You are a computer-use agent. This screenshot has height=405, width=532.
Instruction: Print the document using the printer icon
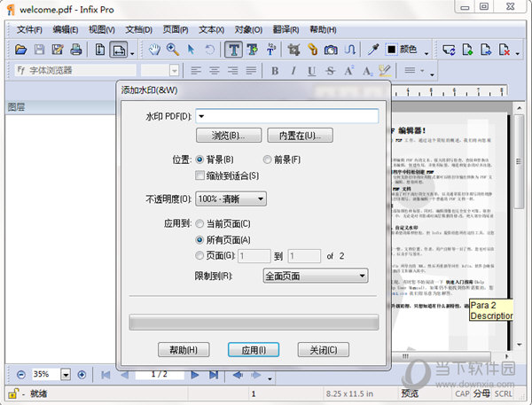click(x=76, y=50)
